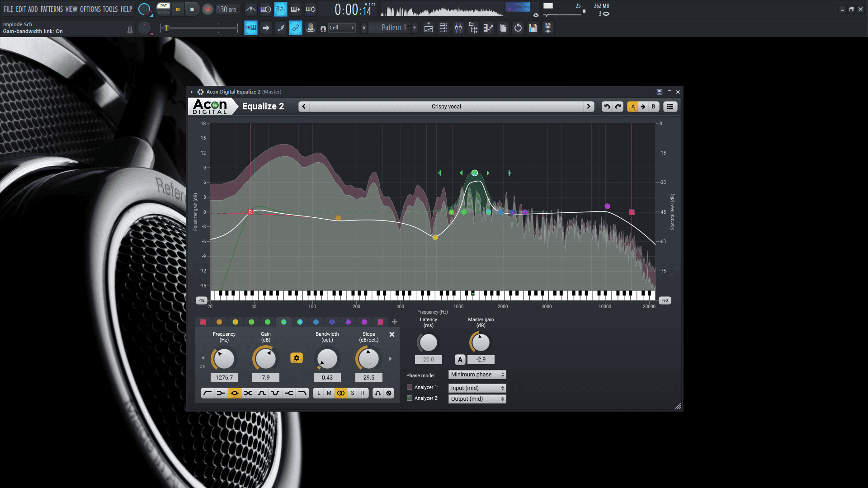Viewport: 868px width, 488px height.
Task: Click the Bandwidth knob
Action: [x=327, y=359]
